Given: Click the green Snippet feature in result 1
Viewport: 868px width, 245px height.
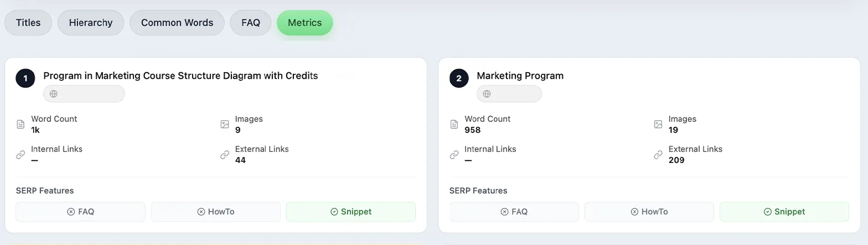Looking at the screenshot, I should 351,212.
